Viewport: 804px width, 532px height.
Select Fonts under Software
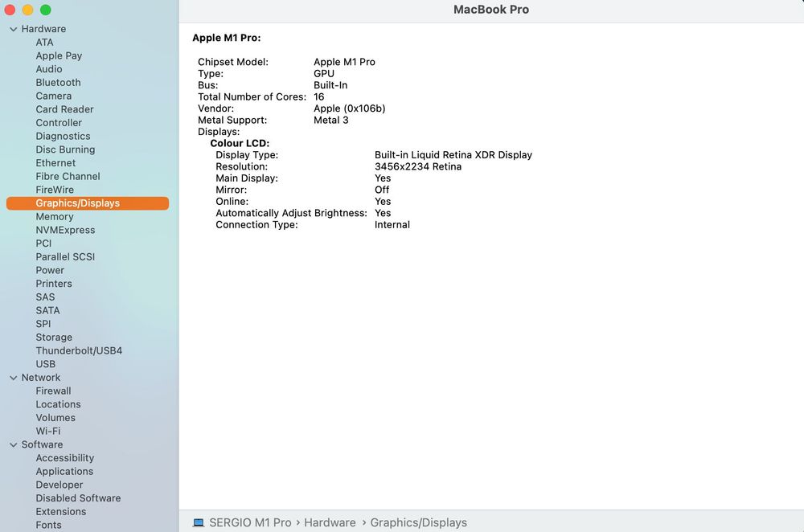(48, 525)
